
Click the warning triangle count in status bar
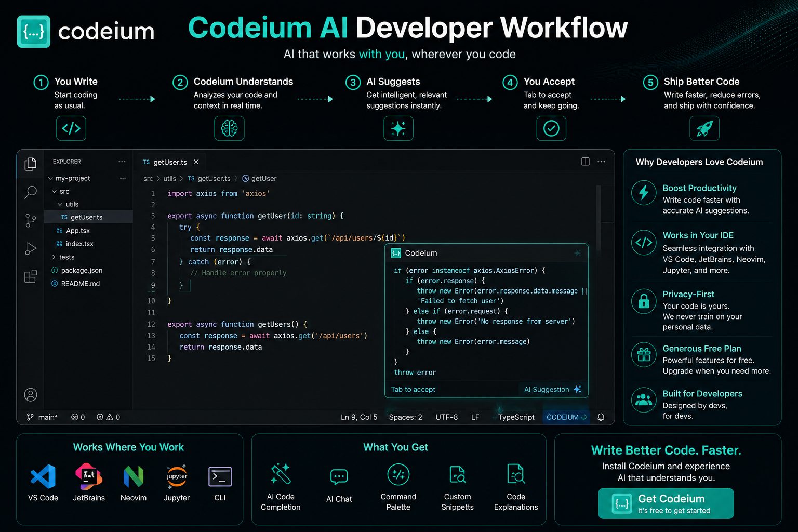(x=113, y=417)
